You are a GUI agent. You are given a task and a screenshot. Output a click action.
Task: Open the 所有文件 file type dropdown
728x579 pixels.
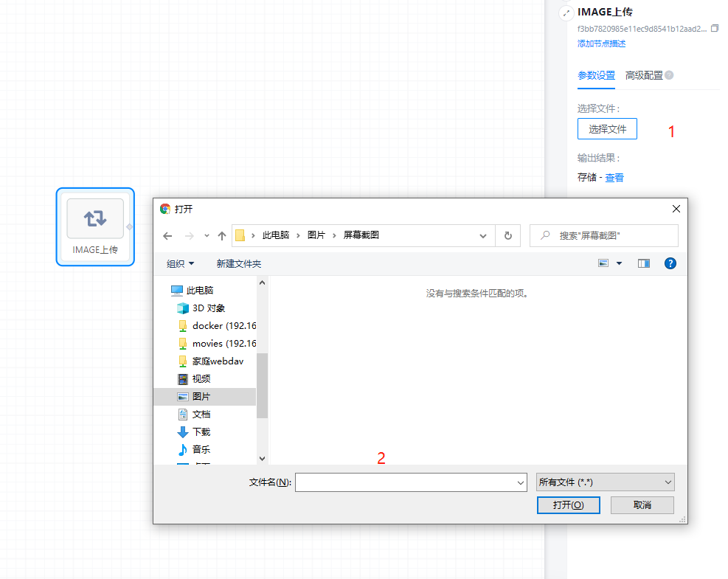coord(606,482)
